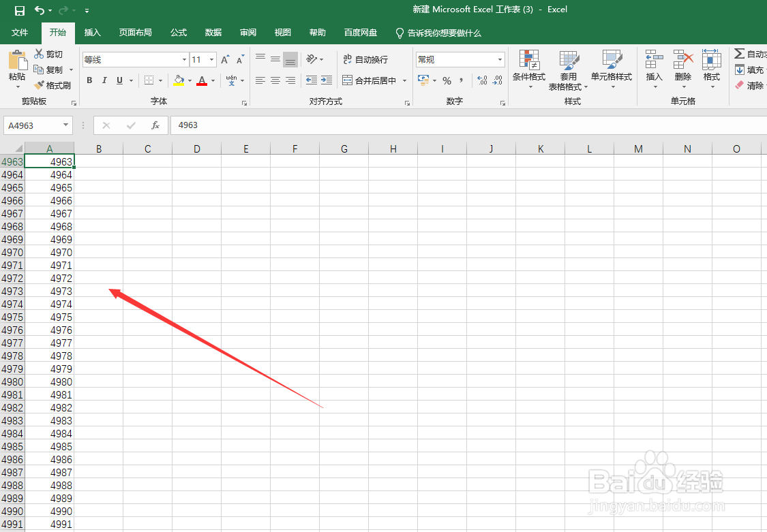Expand the paste options arrow under 粘贴

click(18, 87)
